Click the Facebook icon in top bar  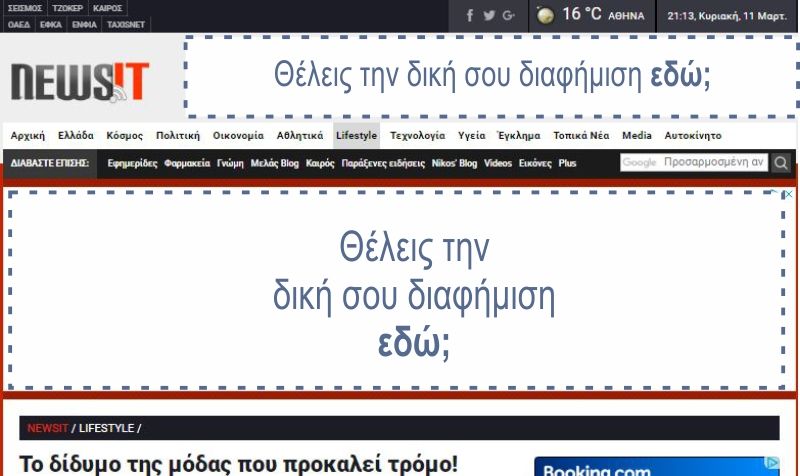point(470,15)
